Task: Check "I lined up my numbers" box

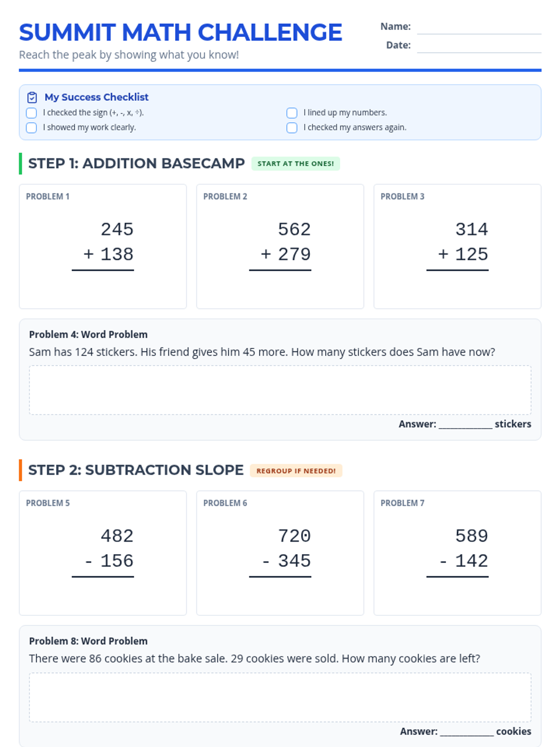Action: (x=292, y=113)
